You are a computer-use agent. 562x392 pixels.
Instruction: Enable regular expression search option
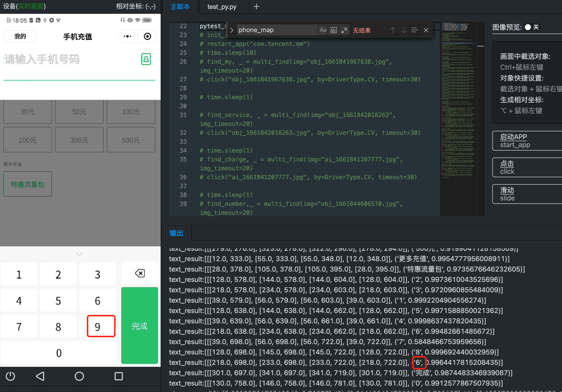click(344, 30)
